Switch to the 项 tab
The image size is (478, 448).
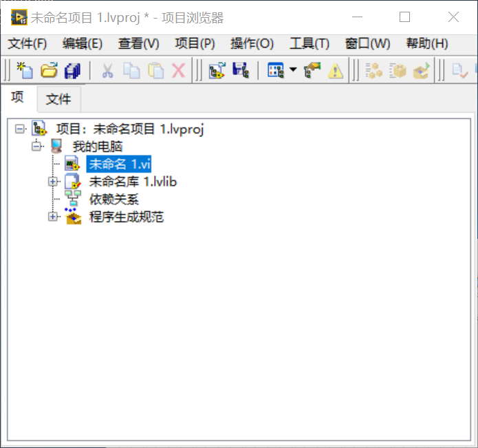coord(18,97)
